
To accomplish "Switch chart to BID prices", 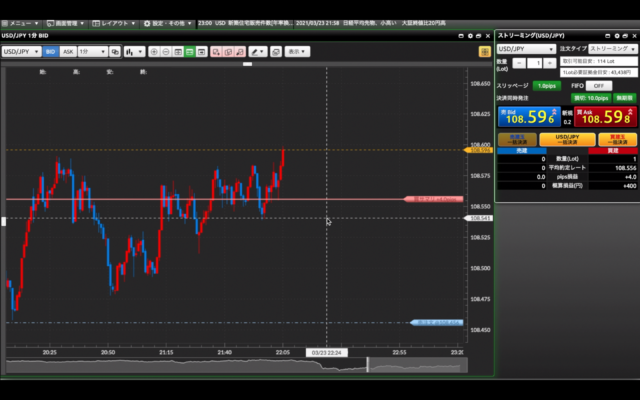I will tap(51, 52).
